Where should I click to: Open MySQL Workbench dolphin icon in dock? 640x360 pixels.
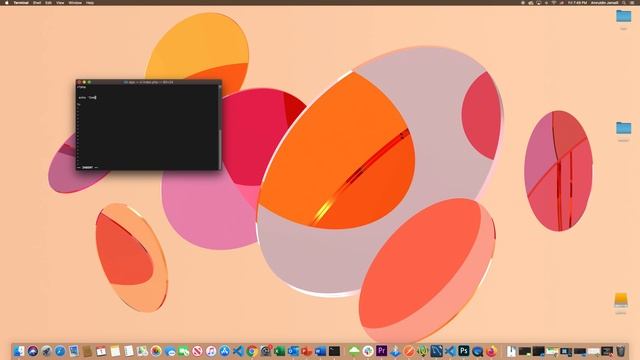click(436, 351)
